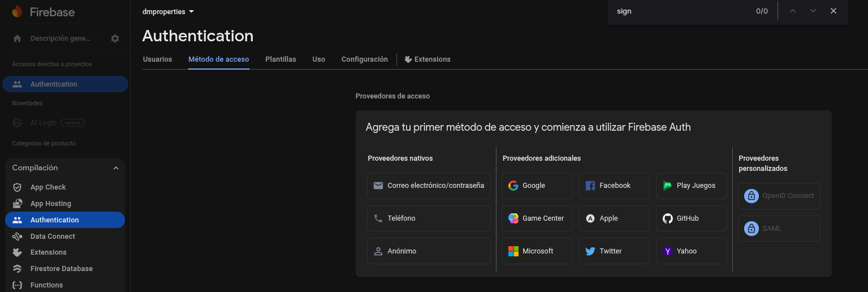The image size is (868, 292).
Task: Click the Extensions icon in sidebar
Action: click(x=18, y=252)
